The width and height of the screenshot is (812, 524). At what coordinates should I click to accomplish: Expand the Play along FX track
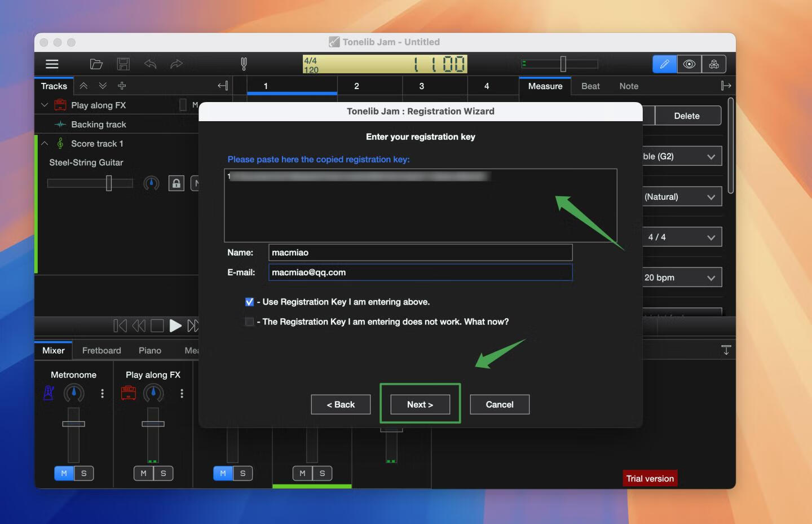point(44,105)
